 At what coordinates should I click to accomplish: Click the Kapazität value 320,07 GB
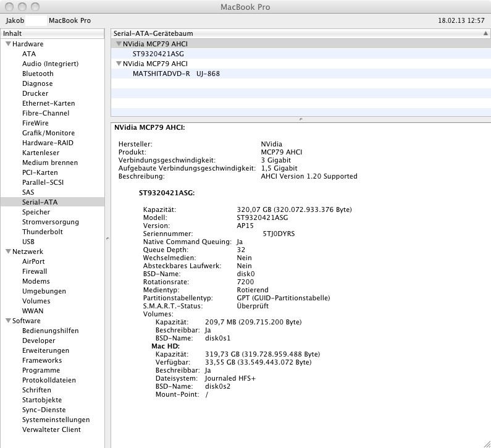point(294,209)
